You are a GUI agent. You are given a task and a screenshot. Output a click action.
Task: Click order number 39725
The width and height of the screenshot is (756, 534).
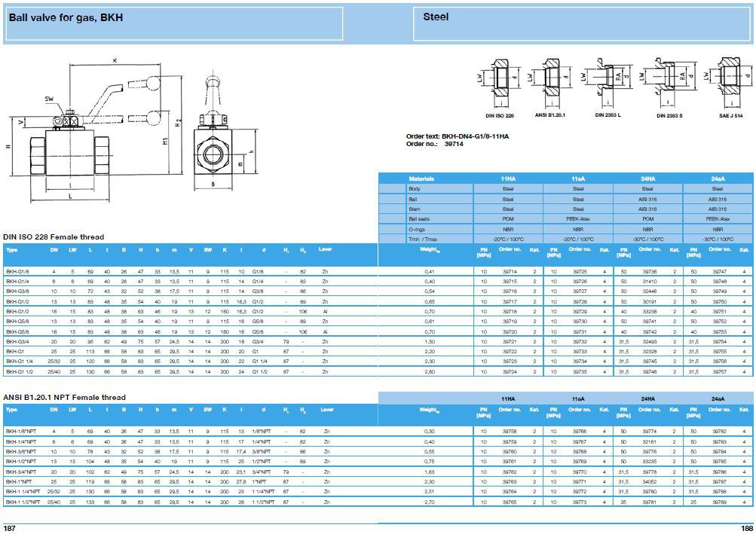coord(580,272)
